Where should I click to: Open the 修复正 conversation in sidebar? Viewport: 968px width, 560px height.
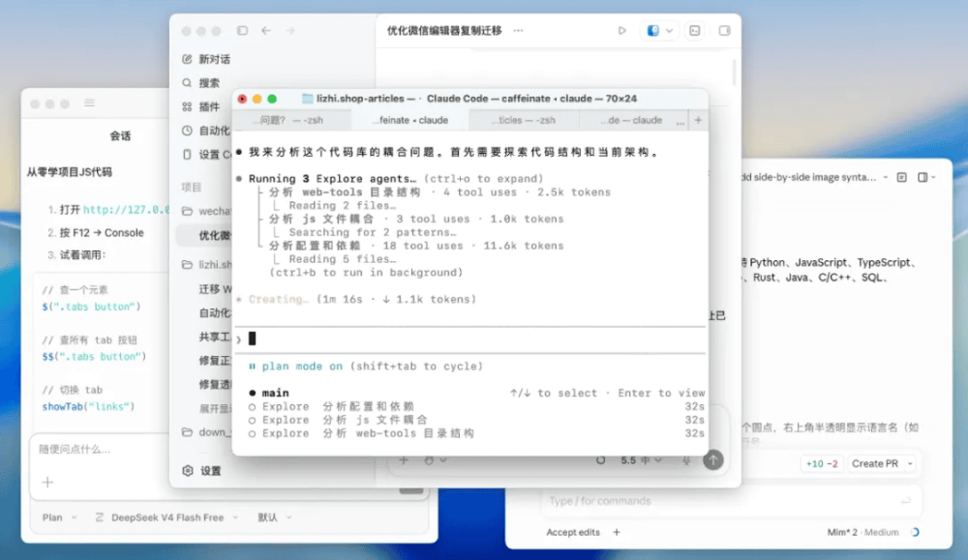point(215,360)
